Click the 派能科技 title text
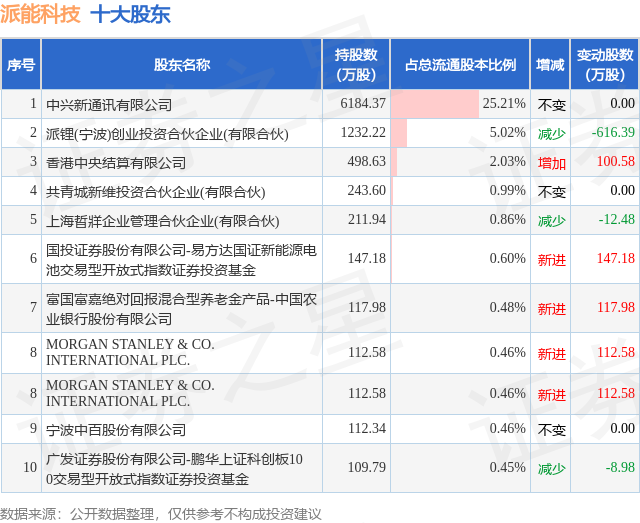The height and width of the screenshot is (523, 640). click(40, 13)
